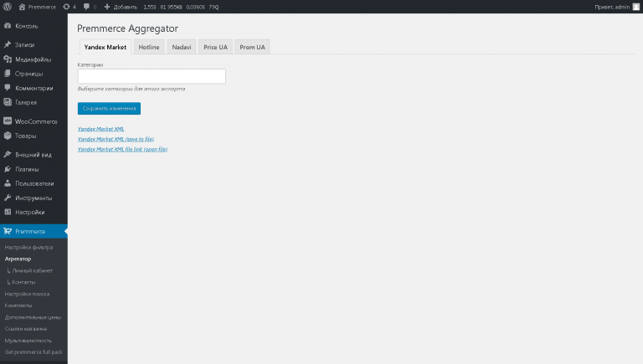Screen dimensions: 643x364
Task: Open the Записи menu label
Action: coord(25,44)
